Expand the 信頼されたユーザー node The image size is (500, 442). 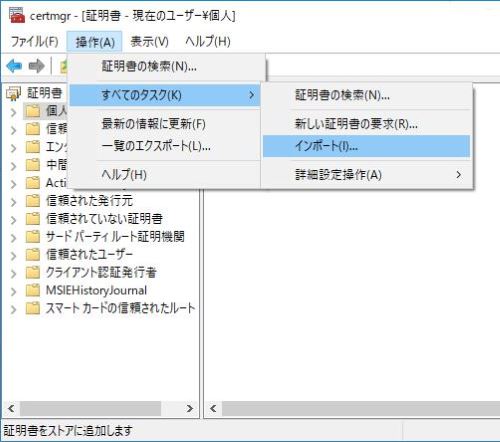pos(13,256)
